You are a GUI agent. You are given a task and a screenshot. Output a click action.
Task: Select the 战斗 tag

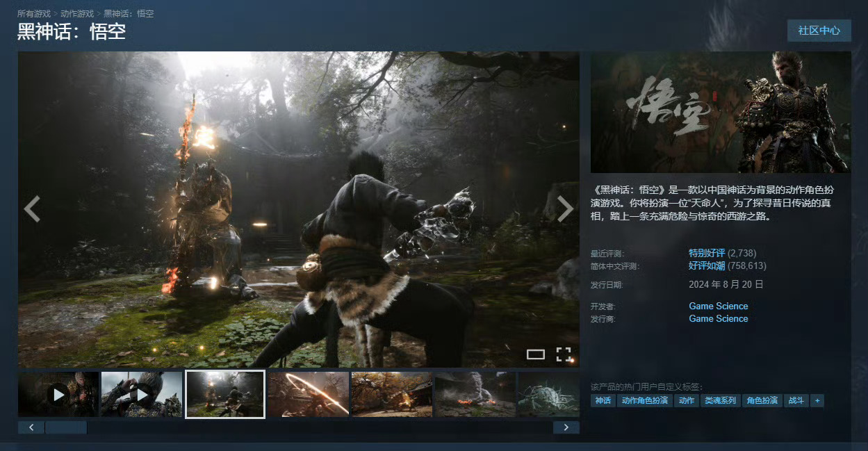(x=796, y=400)
